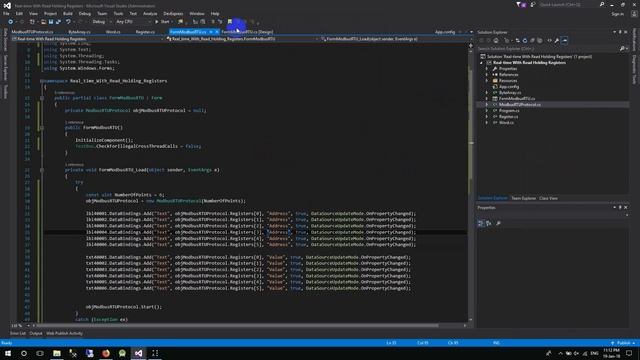This screenshot has width=640, height=360.
Task: Close the FormModbusRTU.cs active tab
Action: [217, 32]
